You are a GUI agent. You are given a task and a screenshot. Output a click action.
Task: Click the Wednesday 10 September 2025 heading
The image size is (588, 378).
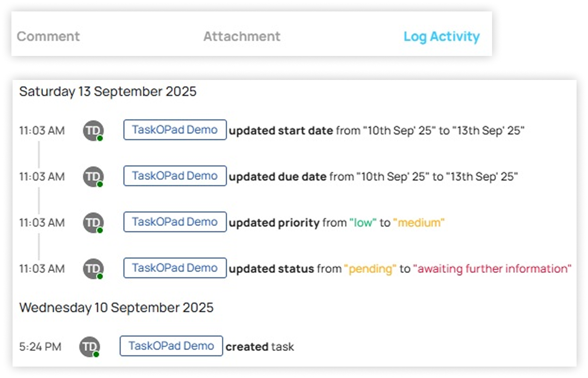[x=116, y=308]
